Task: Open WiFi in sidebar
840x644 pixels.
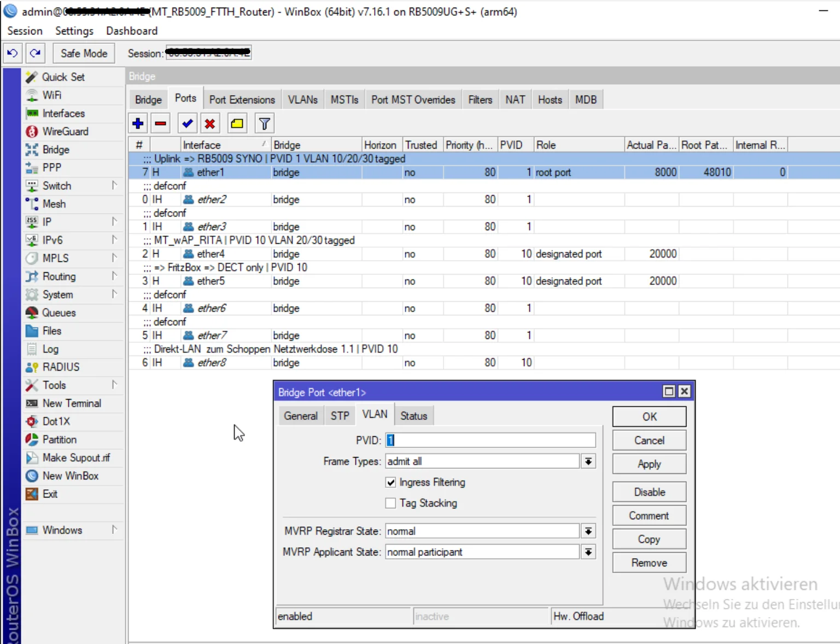Action: [x=52, y=95]
